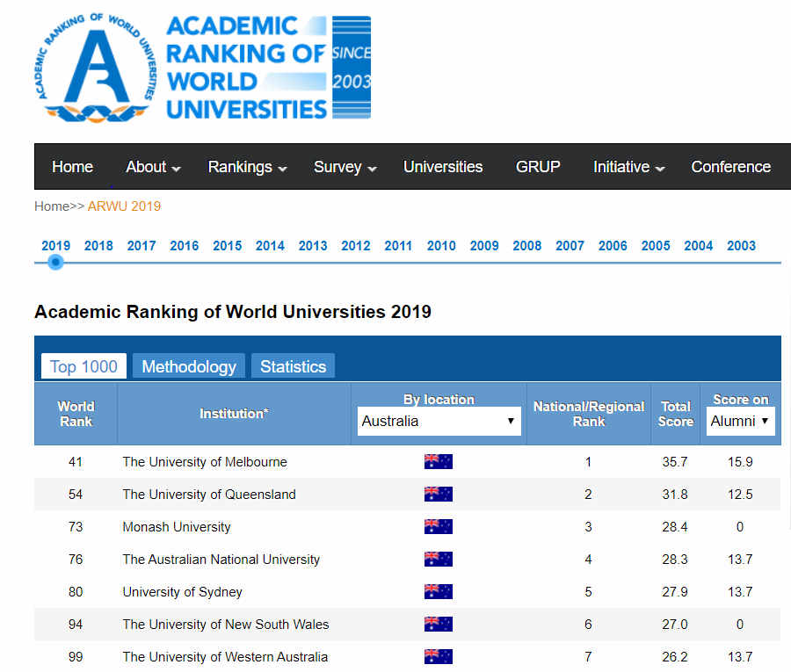Expand the Rankings menu
The image size is (791, 672).
pyautogui.click(x=248, y=167)
